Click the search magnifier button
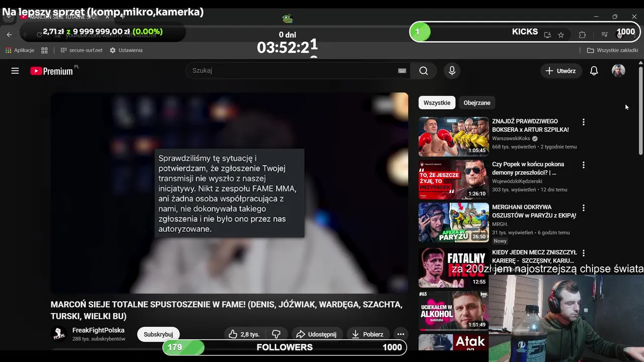The image size is (644, 362). 424,71
